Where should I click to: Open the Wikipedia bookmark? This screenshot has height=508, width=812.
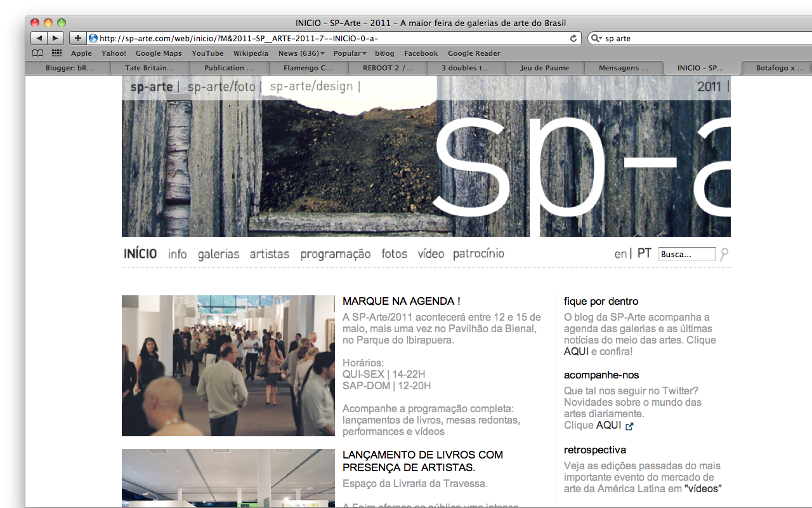[251, 53]
